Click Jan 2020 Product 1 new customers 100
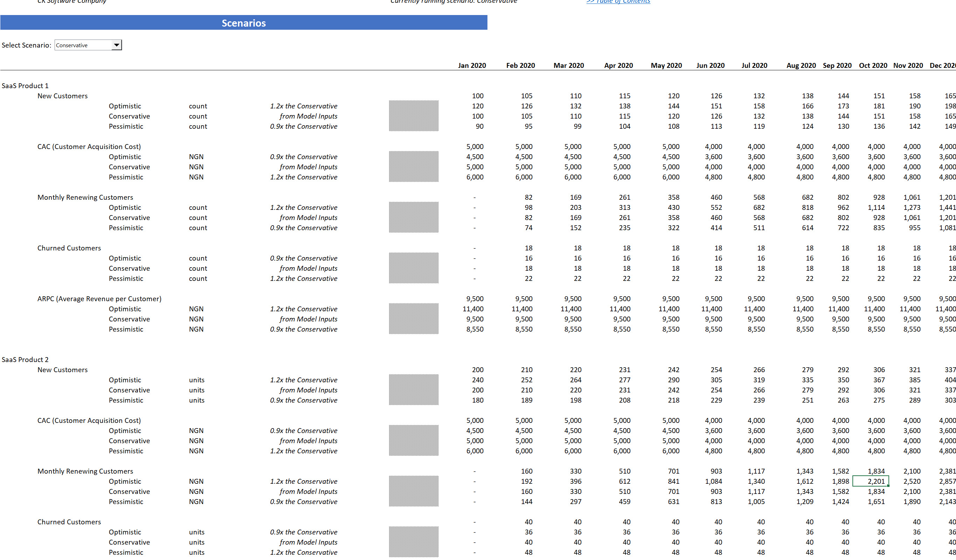This screenshot has width=956, height=560. (477, 96)
